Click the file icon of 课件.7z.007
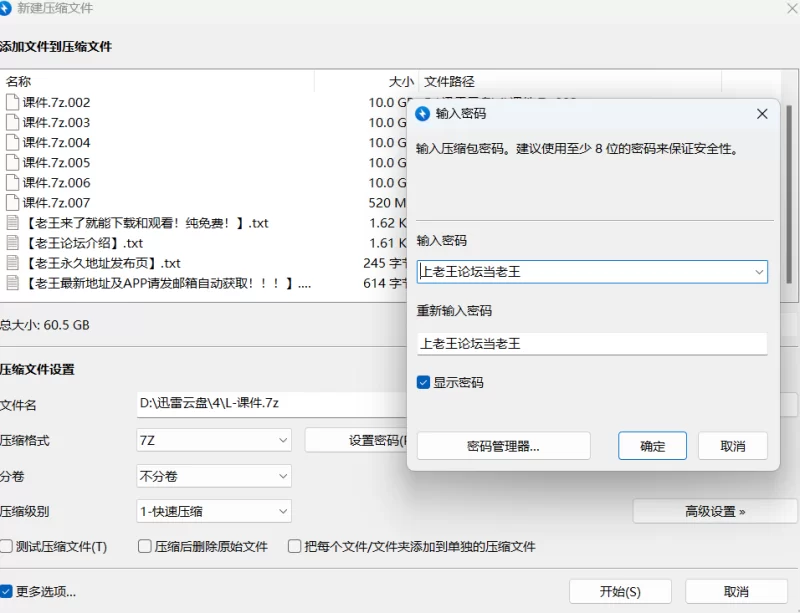This screenshot has height=613, width=800. pos(12,203)
